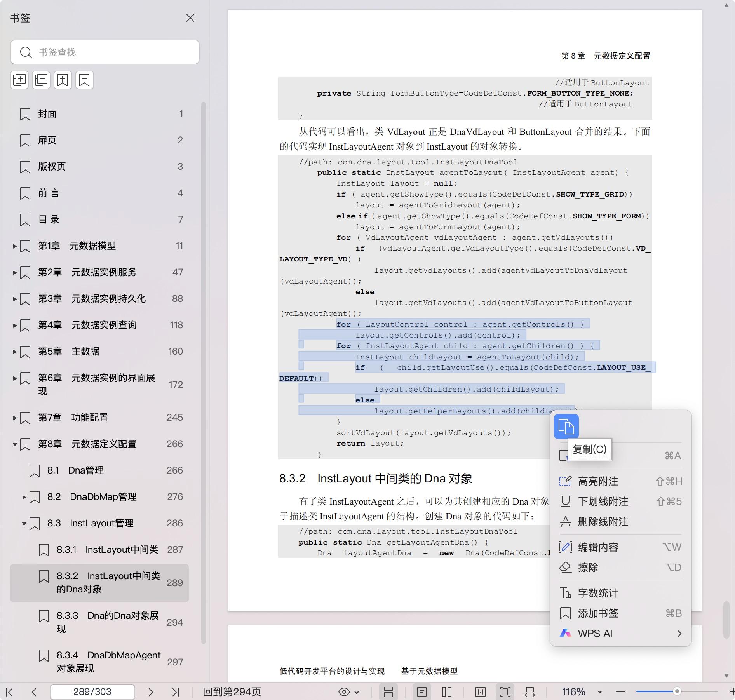Click the collapse all bookmarks icon
The image size is (735, 700).
(41, 80)
